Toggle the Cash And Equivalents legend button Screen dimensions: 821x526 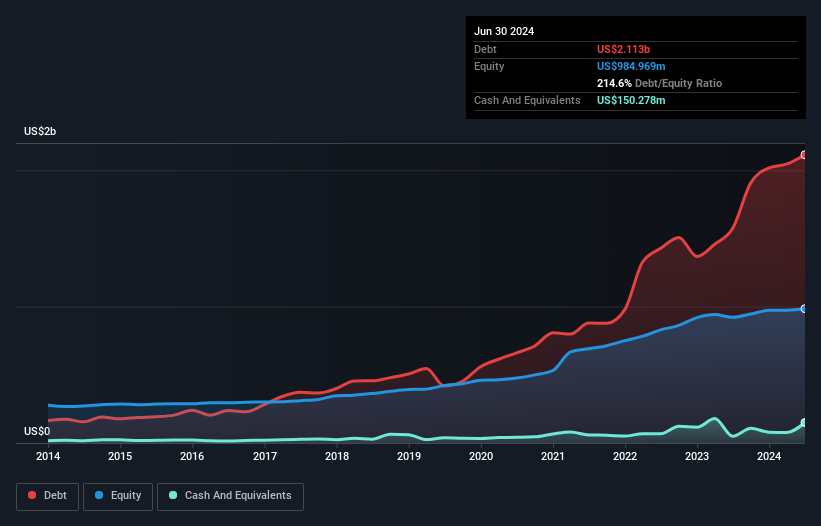point(230,496)
